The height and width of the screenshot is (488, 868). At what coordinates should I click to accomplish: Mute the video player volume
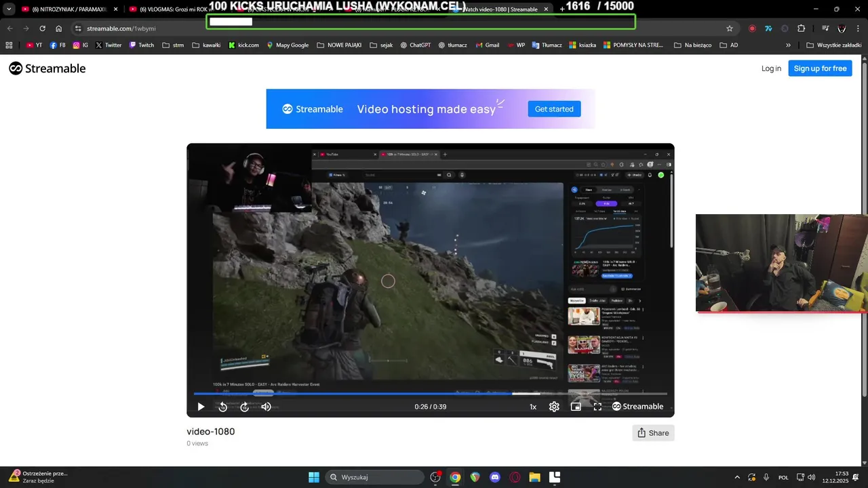pyautogui.click(x=267, y=407)
